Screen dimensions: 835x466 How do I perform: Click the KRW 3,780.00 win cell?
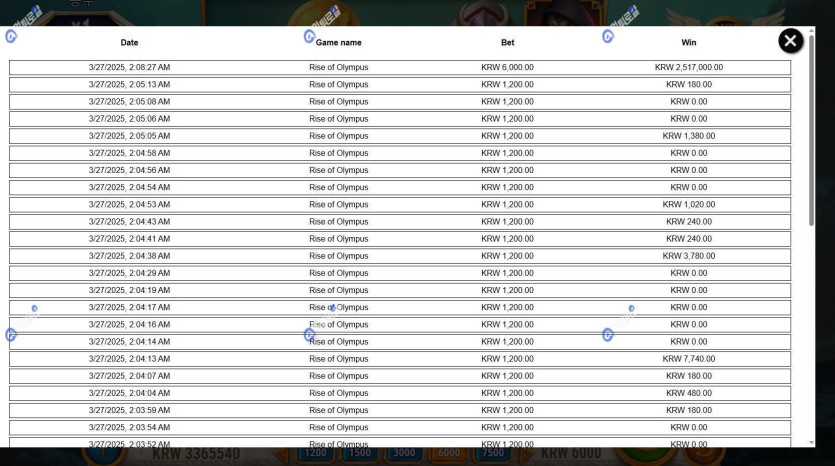click(x=688, y=256)
